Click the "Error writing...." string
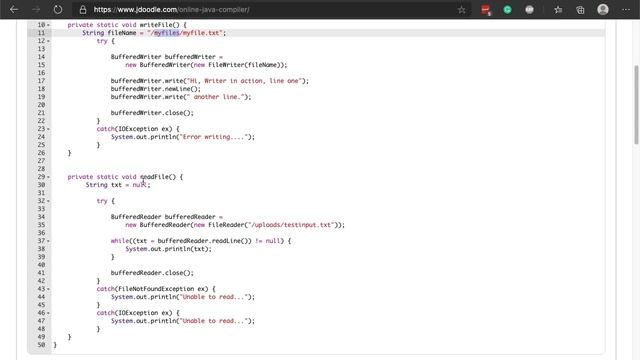The height and width of the screenshot is (360, 640). pos(213,137)
